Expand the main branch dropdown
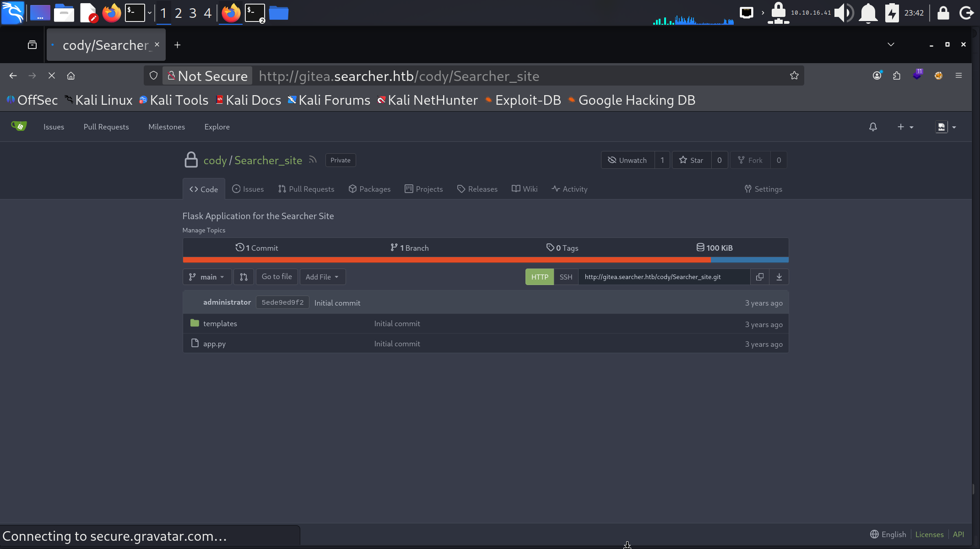 (x=207, y=277)
